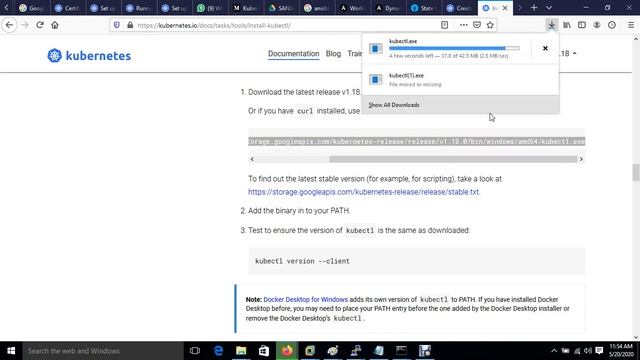Open the stable.txt storage link
The image size is (640, 360).
click(364, 192)
